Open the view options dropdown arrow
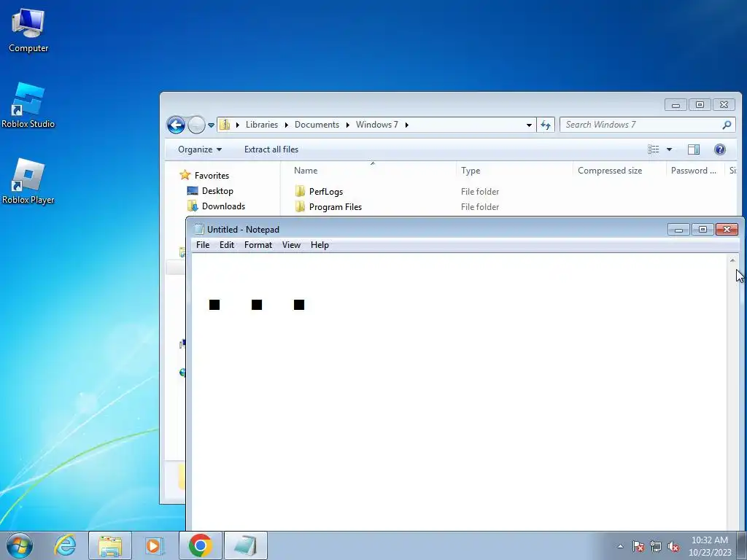The height and width of the screenshot is (560, 747). [669, 149]
